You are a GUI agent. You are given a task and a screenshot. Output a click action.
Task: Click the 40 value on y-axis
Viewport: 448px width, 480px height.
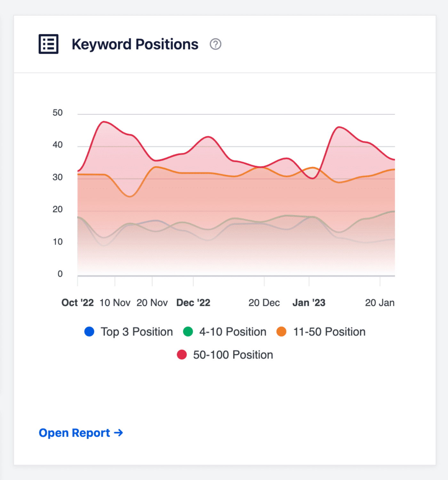tap(58, 145)
